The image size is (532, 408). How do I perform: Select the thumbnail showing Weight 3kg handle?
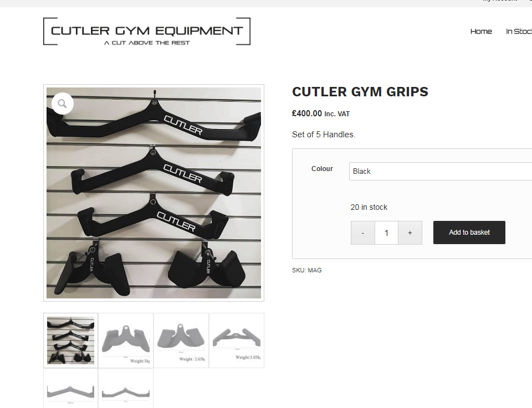coord(126,340)
